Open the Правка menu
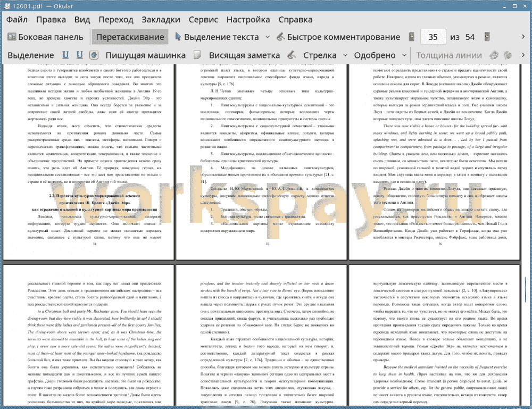This screenshot has width=532, height=409. click(51, 20)
